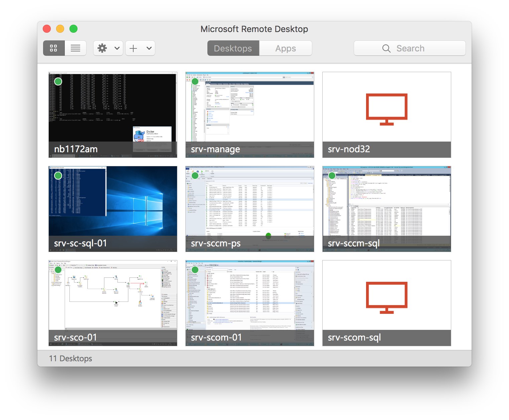This screenshot has width=509, height=420.
Task: Open the srv-scom-01 desktop thumbnail
Action: tap(250, 303)
